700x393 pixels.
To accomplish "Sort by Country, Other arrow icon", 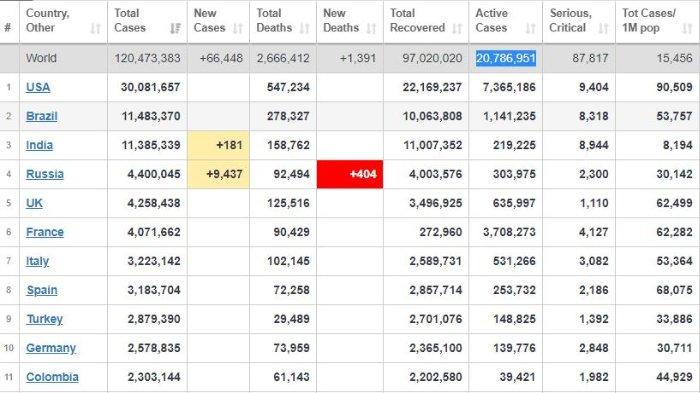I will click(x=95, y=29).
